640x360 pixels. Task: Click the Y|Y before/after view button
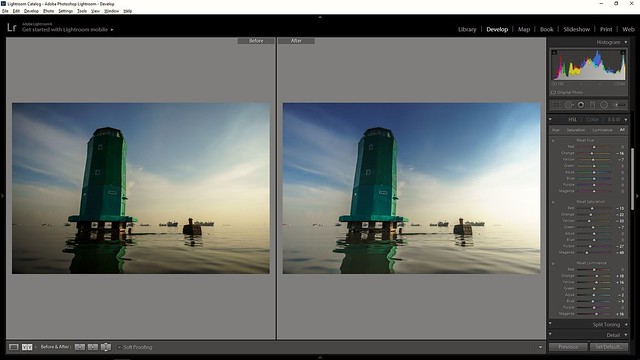pyautogui.click(x=27, y=347)
